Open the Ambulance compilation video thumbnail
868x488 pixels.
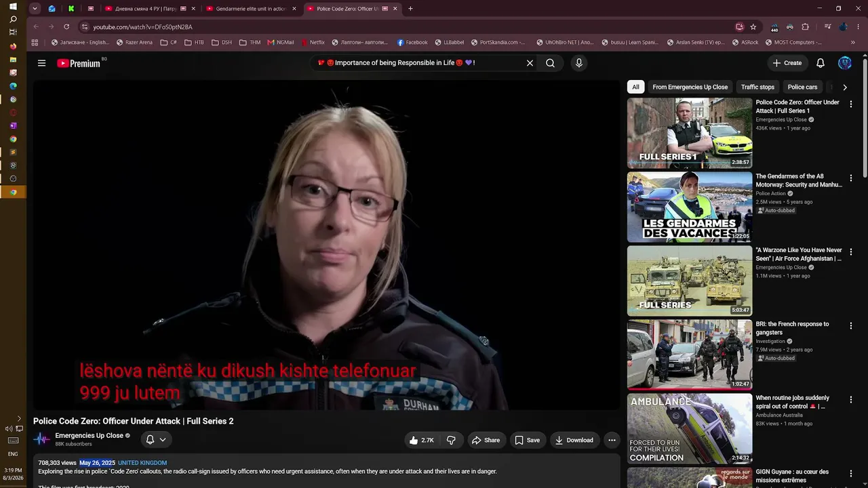(690, 428)
